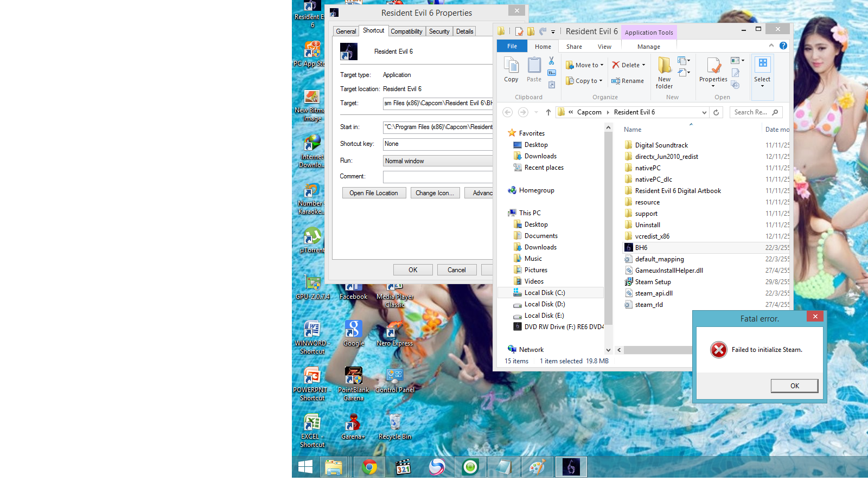Screen dimensions: 868x488
Task: Dismiss the Fatal error with OK
Action: pyautogui.click(x=794, y=386)
